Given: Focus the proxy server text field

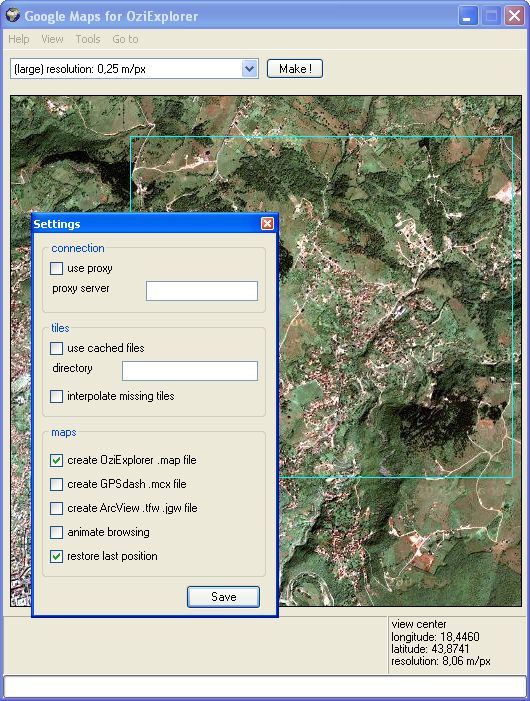Looking at the screenshot, I should 202,291.
